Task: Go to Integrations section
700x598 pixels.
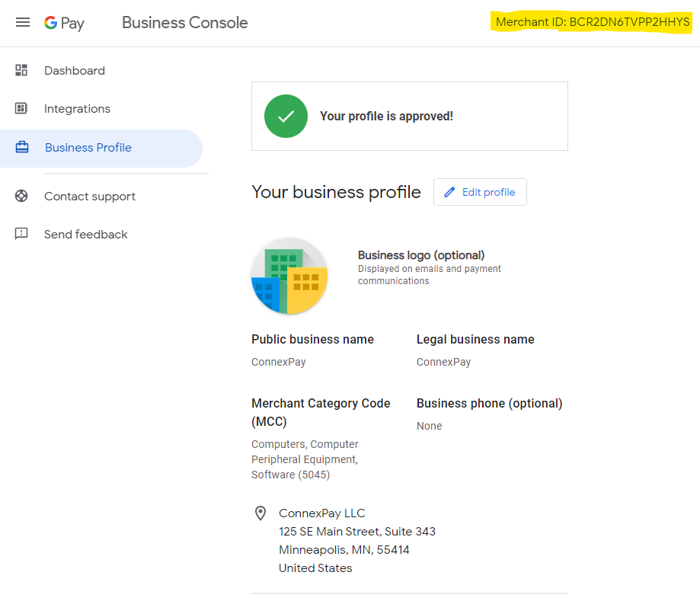Action: (x=77, y=108)
